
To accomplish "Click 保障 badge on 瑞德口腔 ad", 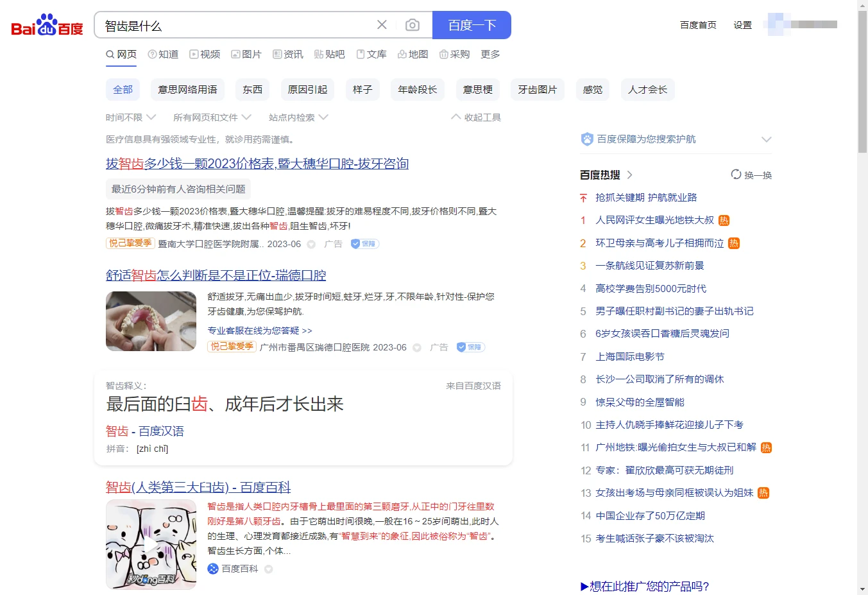I will (x=471, y=347).
